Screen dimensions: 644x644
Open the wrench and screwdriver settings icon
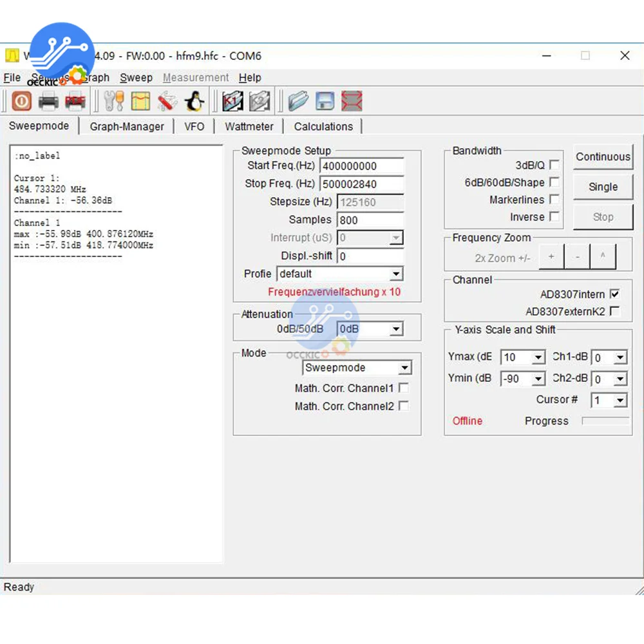click(114, 101)
